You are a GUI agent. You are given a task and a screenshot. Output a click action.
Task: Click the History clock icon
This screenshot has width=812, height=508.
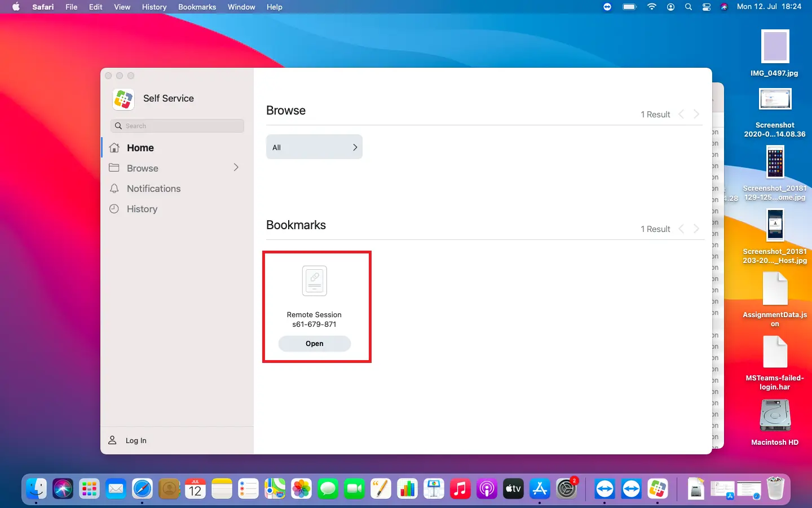click(x=114, y=209)
